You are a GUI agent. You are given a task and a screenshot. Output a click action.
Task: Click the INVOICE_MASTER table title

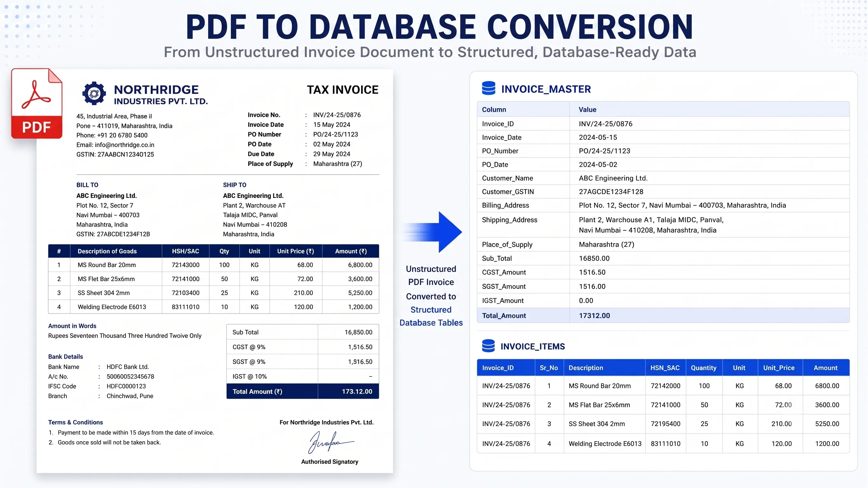coord(546,89)
